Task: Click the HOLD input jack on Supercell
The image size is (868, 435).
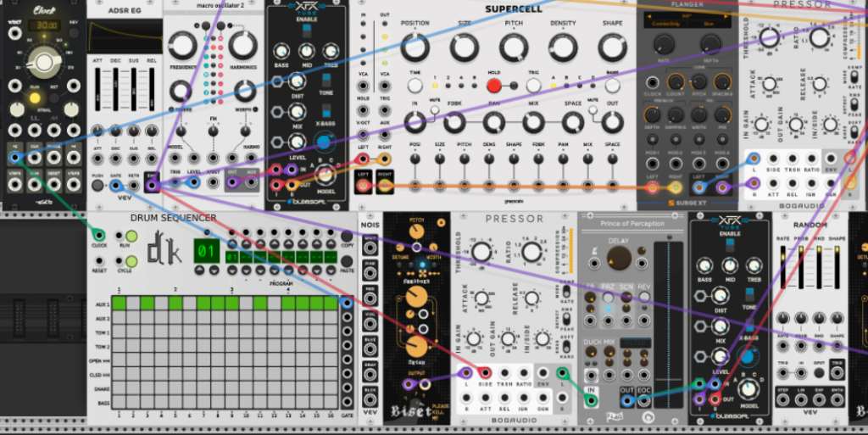Action: point(363,110)
